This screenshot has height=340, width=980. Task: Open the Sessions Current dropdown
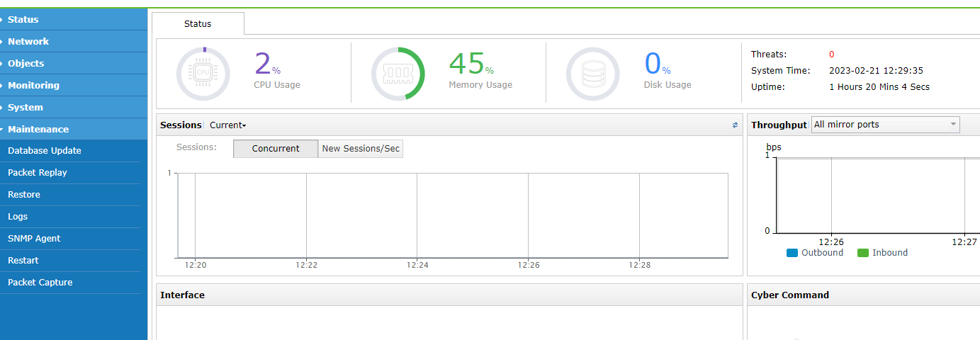(228, 125)
